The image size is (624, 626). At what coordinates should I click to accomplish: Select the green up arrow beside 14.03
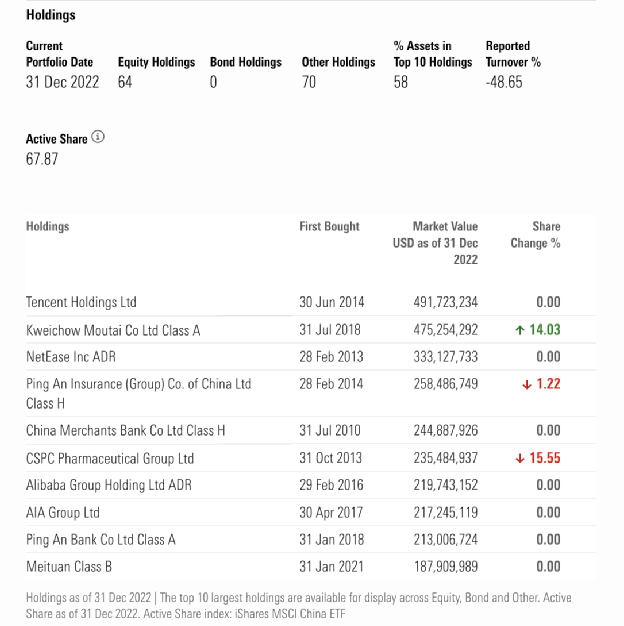coord(519,330)
